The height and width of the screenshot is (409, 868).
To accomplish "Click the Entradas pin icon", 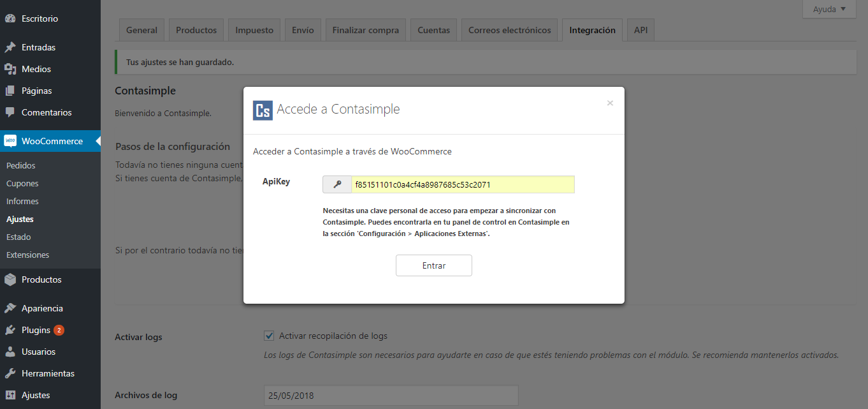I will [10, 47].
